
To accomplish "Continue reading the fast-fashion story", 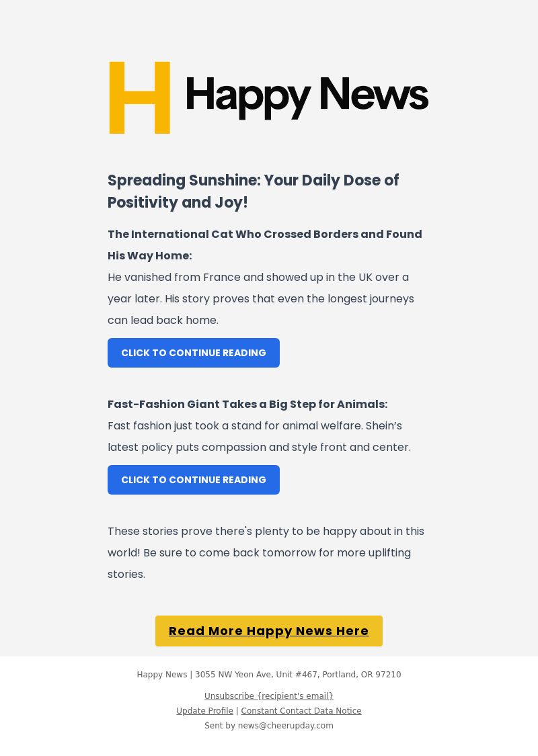I will point(194,480).
